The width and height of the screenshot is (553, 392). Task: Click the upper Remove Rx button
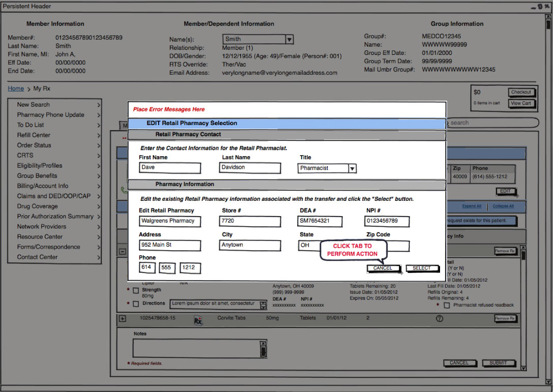pyautogui.click(x=505, y=251)
